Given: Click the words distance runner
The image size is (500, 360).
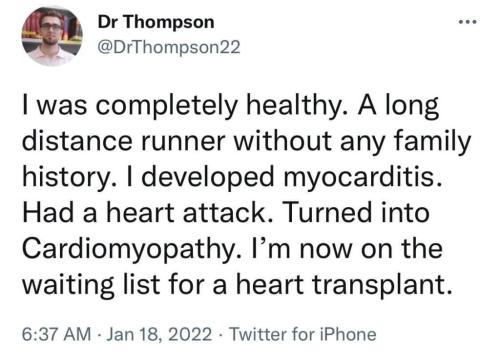Looking at the screenshot, I should 124,141.
